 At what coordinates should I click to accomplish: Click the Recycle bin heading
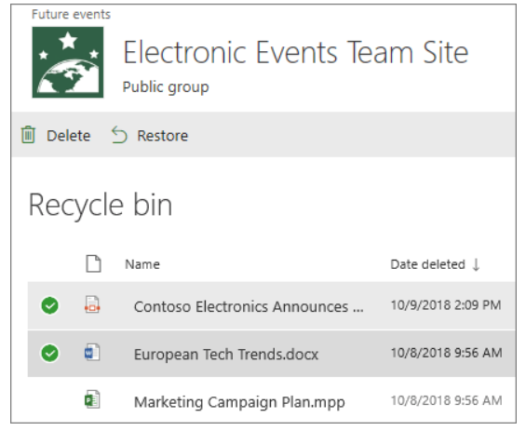[x=100, y=205]
